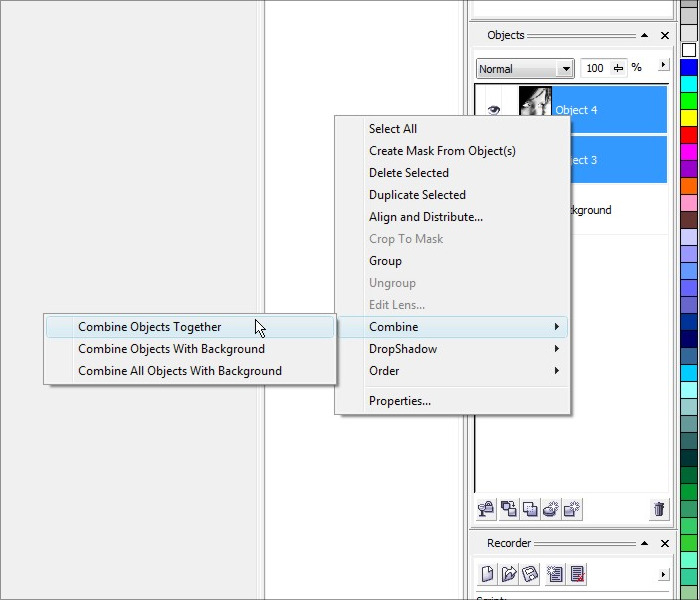The image size is (700, 600).
Task: Click Open script icon in Recorder panel
Action: [509, 574]
